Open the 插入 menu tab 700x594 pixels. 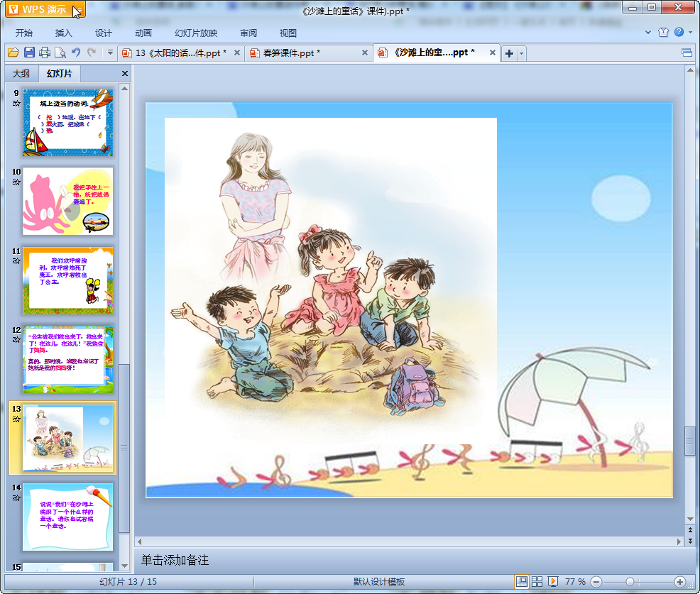pos(63,33)
